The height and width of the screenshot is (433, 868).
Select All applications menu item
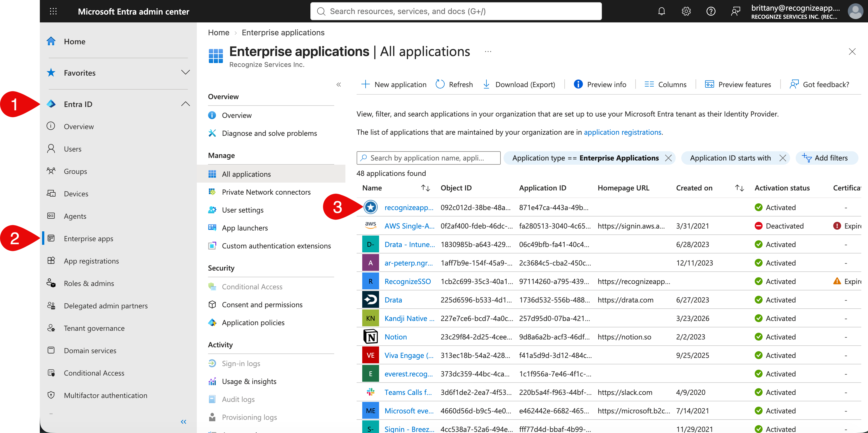pos(271,174)
